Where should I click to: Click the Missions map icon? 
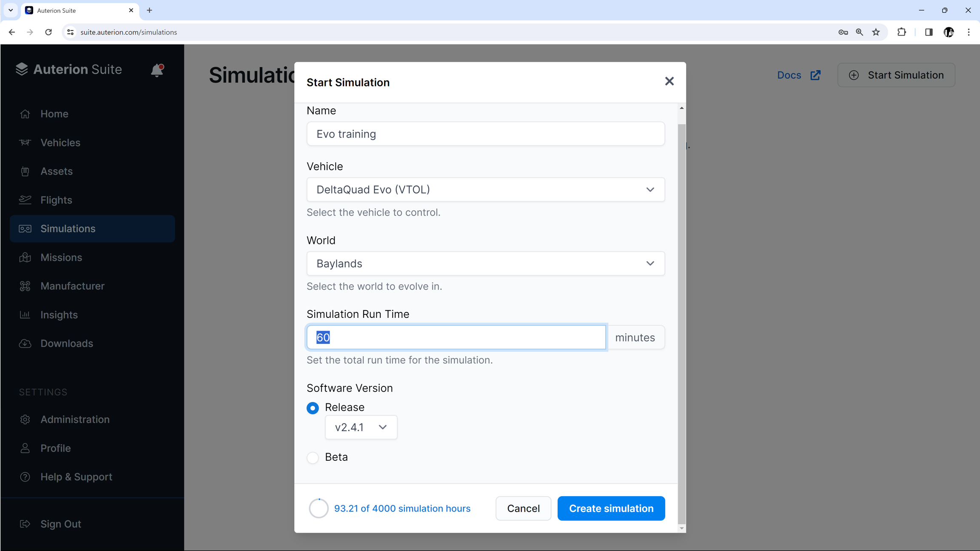pyautogui.click(x=25, y=257)
